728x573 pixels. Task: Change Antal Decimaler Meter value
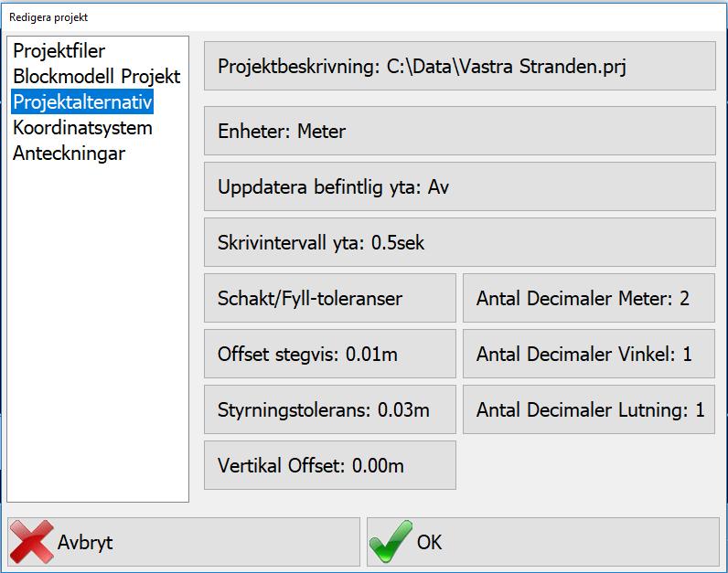tap(589, 298)
